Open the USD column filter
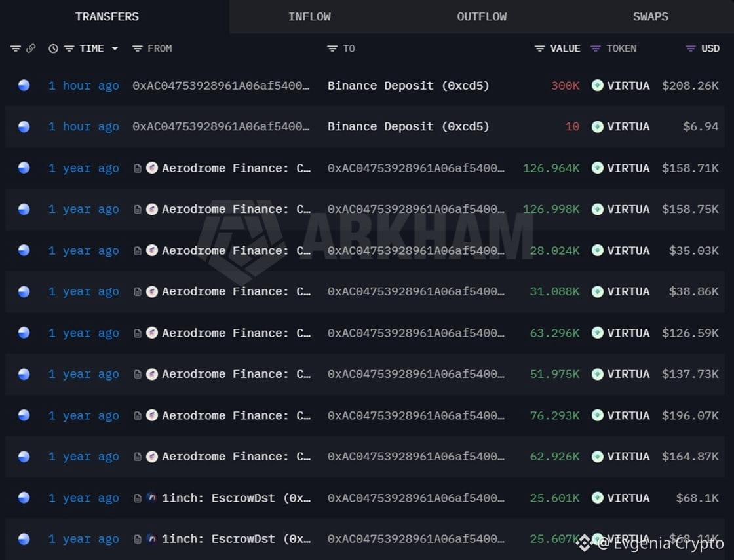Screen dimensions: 734x560 (691, 48)
